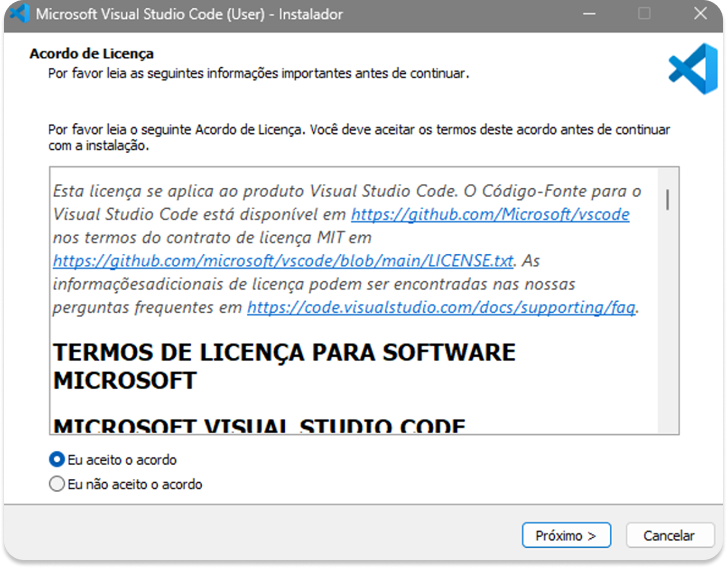Viewport: 727px width, 568px height.
Task: Click the "Acordo de Licença" heading
Action: [91, 54]
